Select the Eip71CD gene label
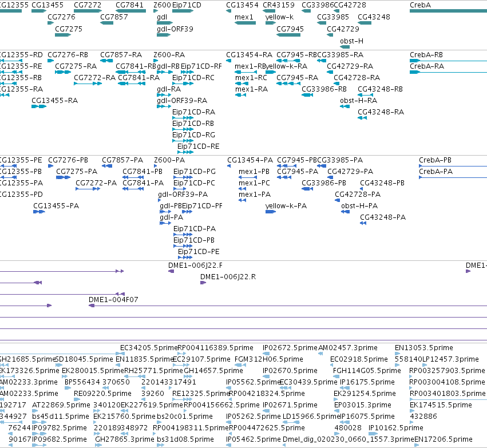 coord(187,5)
